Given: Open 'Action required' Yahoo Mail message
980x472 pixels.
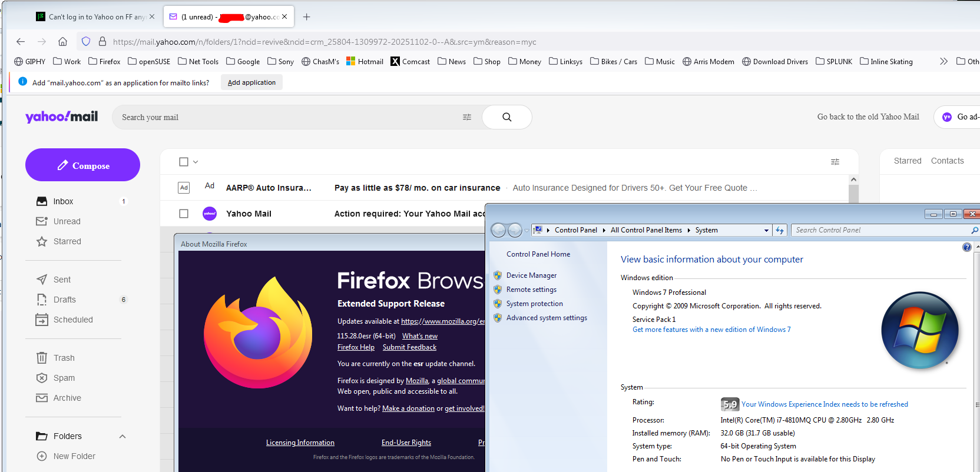Looking at the screenshot, I should [409, 214].
